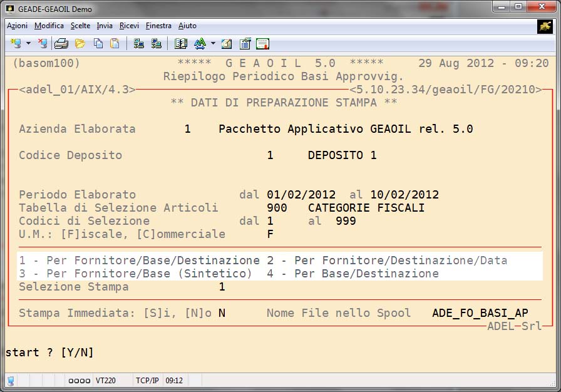Click the receive file transfer icon
Viewport: 561px width, 392px height.
[x=157, y=44]
